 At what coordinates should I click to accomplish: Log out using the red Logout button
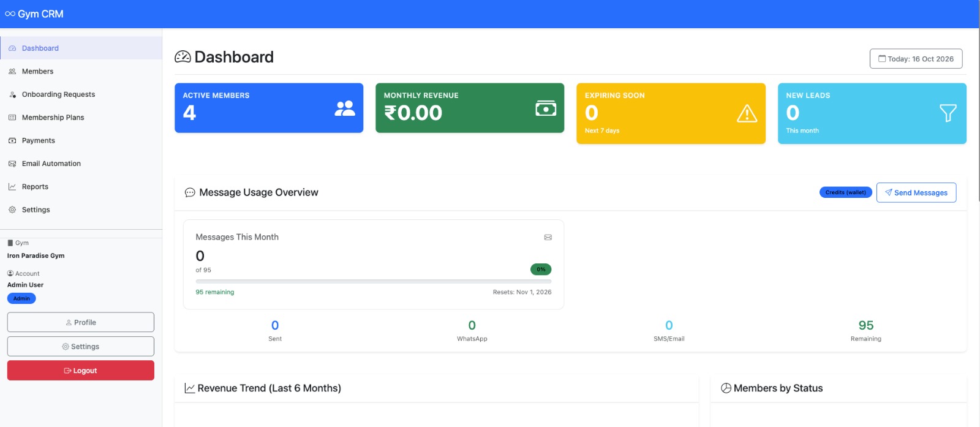(81, 371)
